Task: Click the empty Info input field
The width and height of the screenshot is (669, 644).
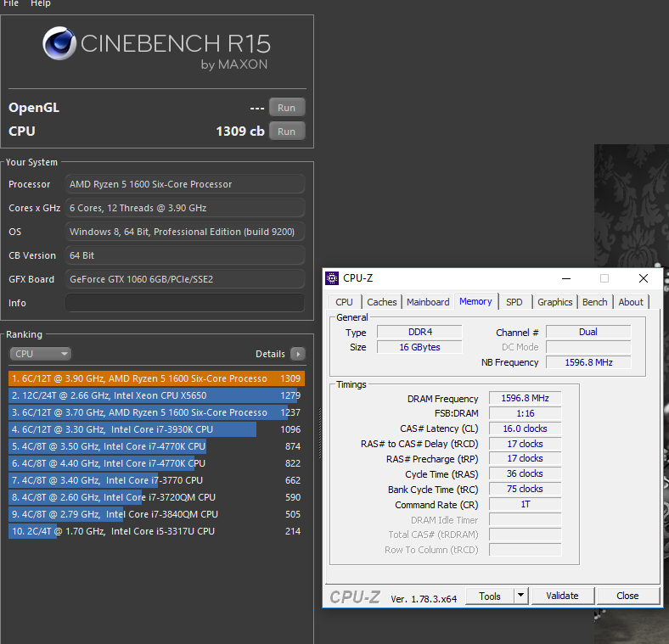Action: pyautogui.click(x=185, y=303)
